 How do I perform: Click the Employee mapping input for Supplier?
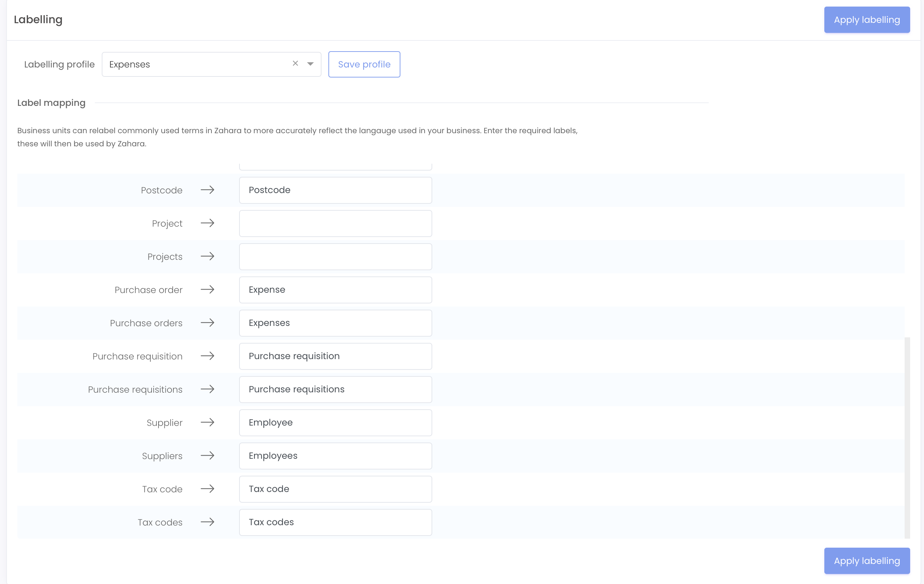(x=335, y=422)
